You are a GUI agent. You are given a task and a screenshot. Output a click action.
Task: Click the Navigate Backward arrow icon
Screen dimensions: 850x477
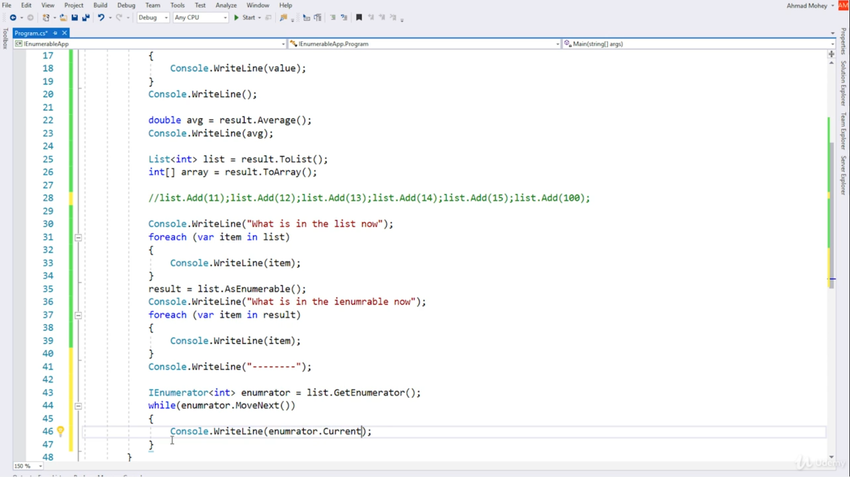[x=13, y=17]
